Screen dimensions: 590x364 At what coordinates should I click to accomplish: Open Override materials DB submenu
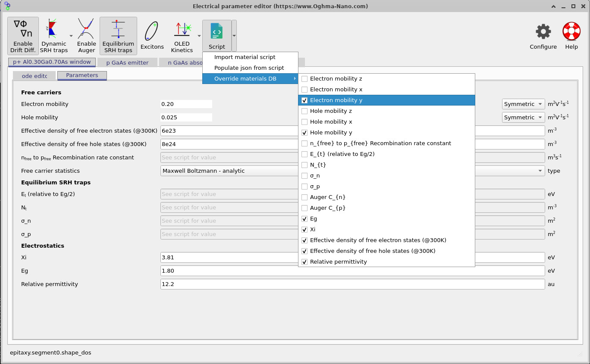tap(250, 79)
